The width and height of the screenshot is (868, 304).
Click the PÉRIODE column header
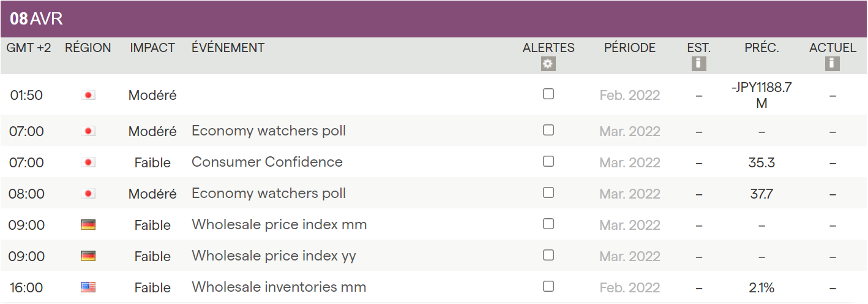click(x=629, y=48)
